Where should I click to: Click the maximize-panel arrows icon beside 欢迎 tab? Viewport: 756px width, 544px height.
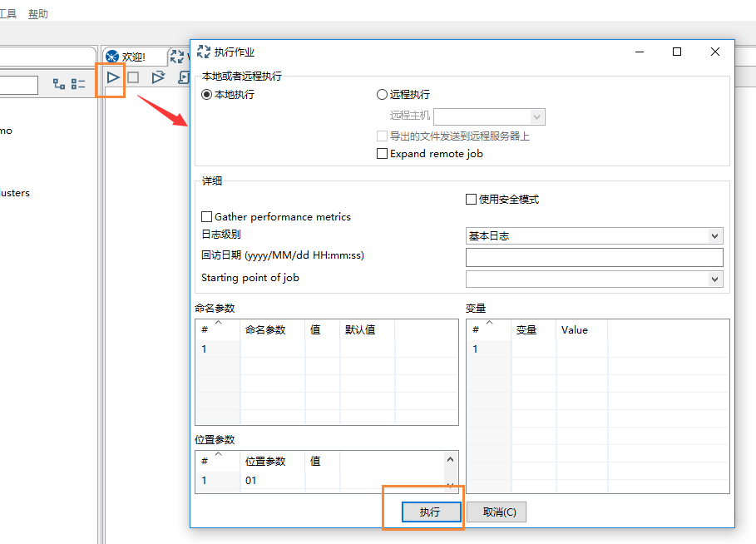177,56
